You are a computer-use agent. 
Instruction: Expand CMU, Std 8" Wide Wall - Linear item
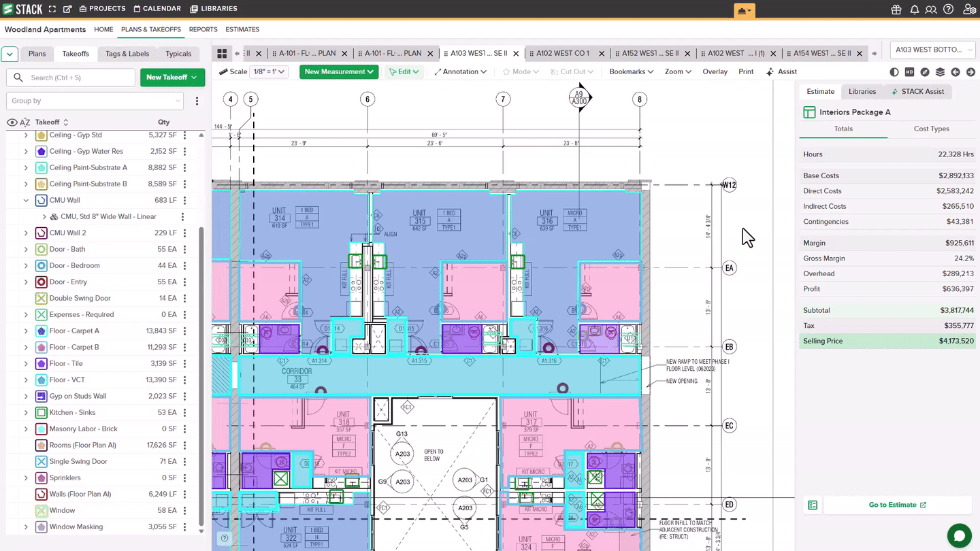tap(44, 216)
